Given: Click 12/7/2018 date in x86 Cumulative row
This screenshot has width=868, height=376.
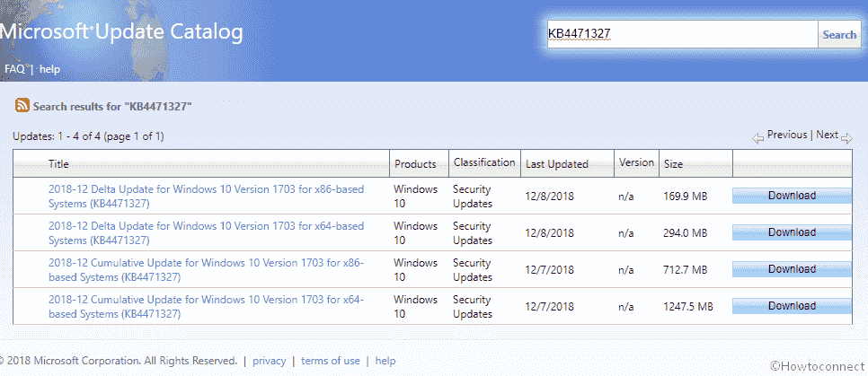Looking at the screenshot, I should click(x=550, y=270).
